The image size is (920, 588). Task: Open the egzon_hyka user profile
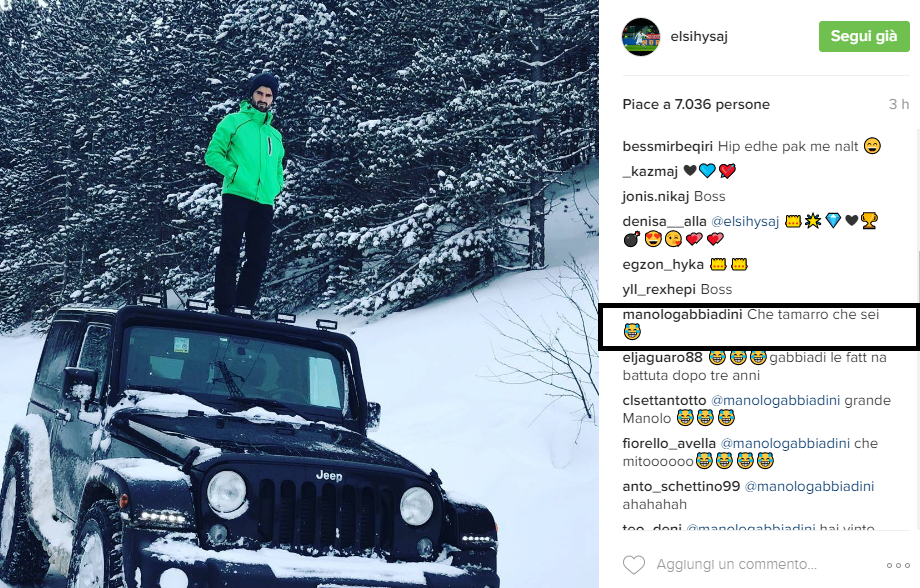tap(663, 265)
